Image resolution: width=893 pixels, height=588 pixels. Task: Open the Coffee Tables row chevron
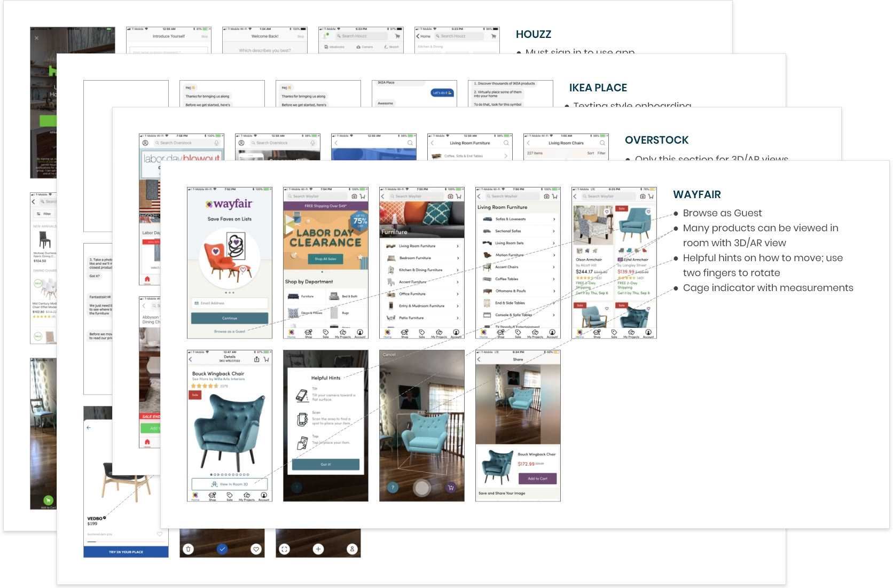click(554, 279)
